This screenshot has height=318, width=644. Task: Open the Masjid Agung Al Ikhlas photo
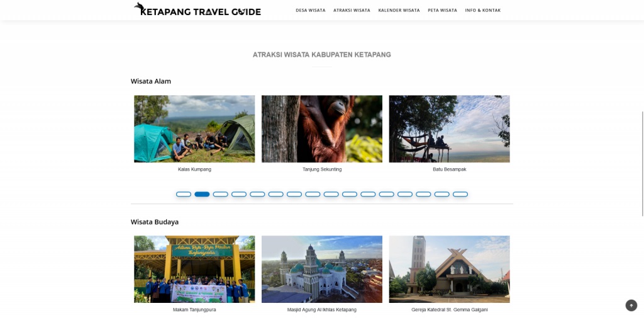coord(322,269)
